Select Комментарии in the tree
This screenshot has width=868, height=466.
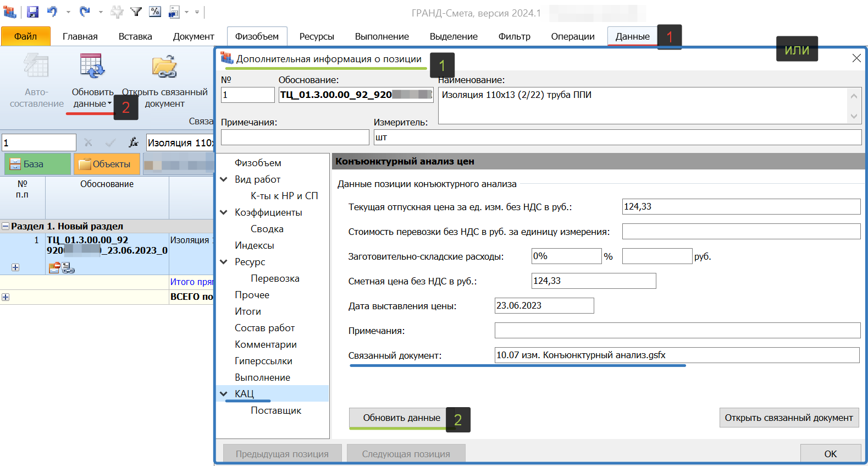coord(266,344)
